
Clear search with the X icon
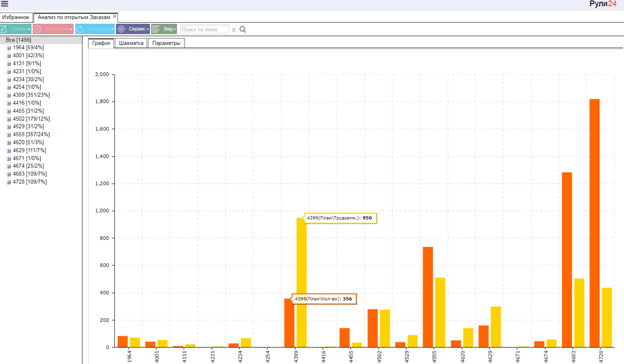[x=234, y=30]
